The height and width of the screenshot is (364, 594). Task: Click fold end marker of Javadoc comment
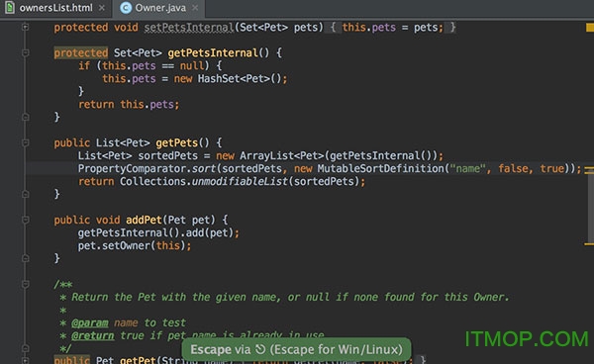[x=25, y=348]
